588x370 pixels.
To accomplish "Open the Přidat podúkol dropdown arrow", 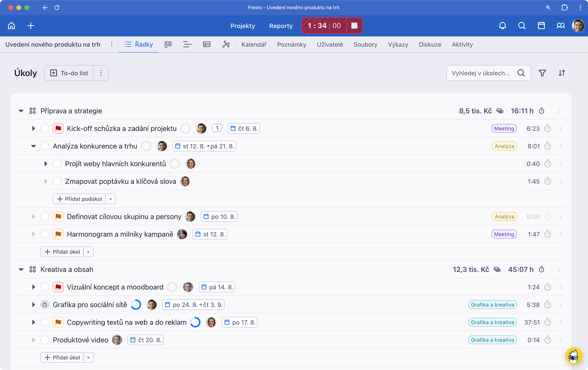I will 111,199.
